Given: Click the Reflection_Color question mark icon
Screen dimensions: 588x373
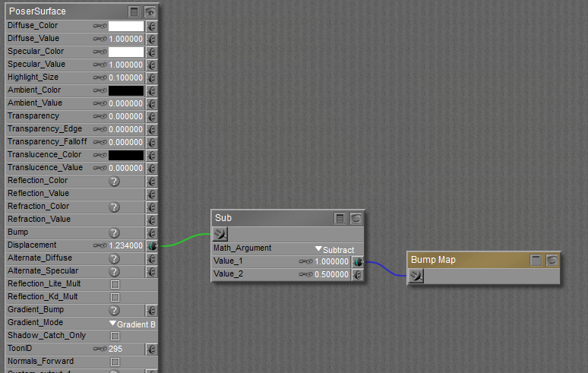Looking at the screenshot, I should (115, 181).
